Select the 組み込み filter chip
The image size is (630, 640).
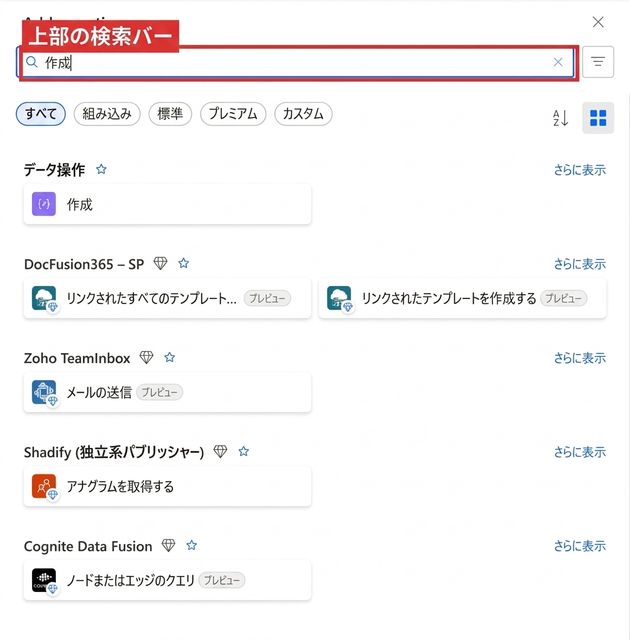pyautogui.click(x=107, y=114)
